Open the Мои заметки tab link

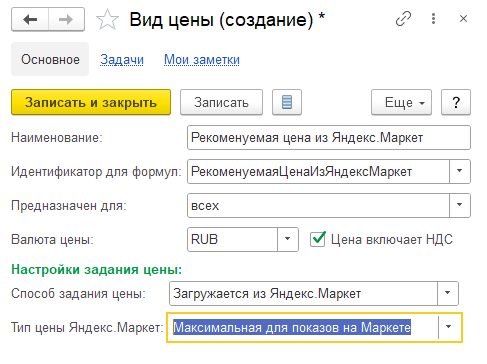tap(202, 60)
